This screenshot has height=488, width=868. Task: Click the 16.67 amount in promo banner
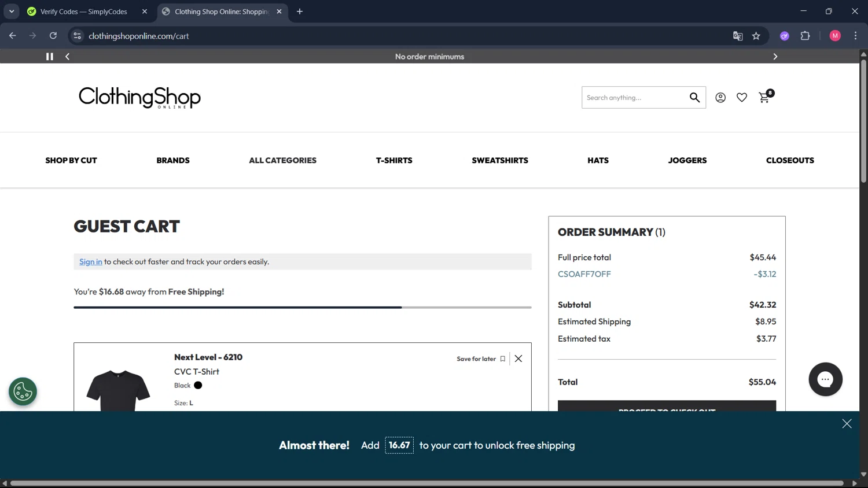coord(399,445)
